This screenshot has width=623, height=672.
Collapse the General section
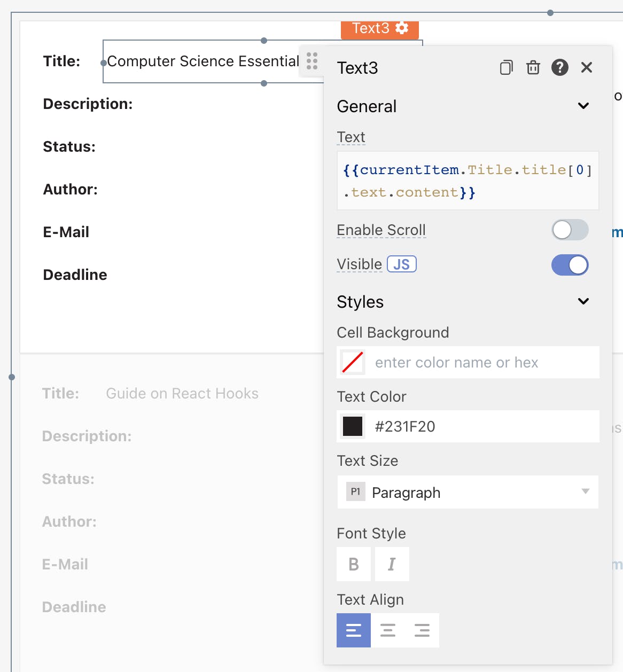583,106
